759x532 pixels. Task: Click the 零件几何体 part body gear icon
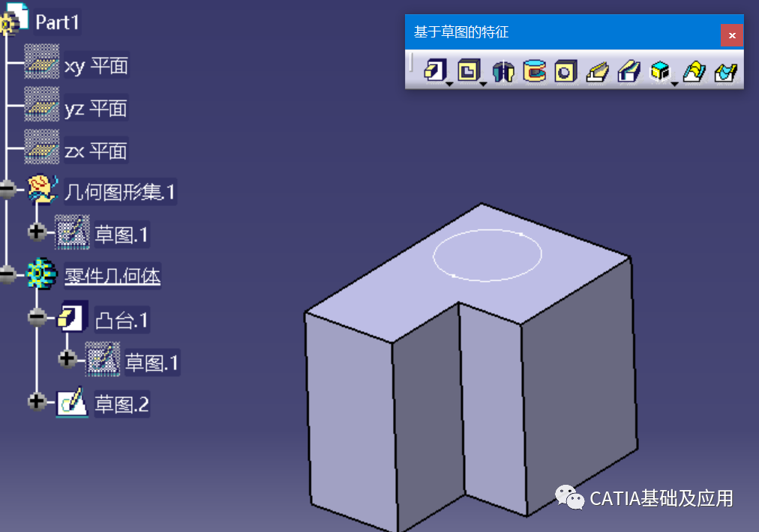click(42, 273)
